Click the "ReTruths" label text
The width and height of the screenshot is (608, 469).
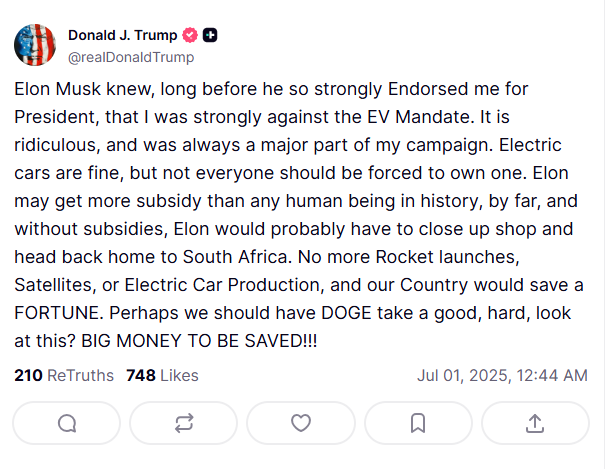pos(81,375)
